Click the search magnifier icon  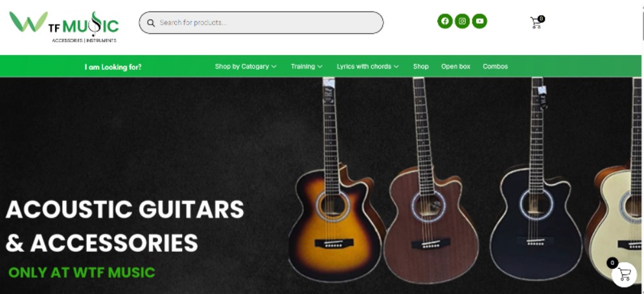151,23
